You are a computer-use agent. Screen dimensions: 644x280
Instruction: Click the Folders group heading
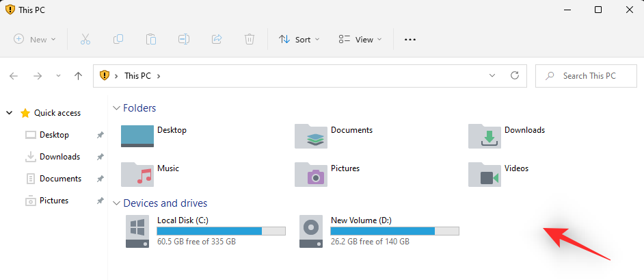(x=139, y=108)
